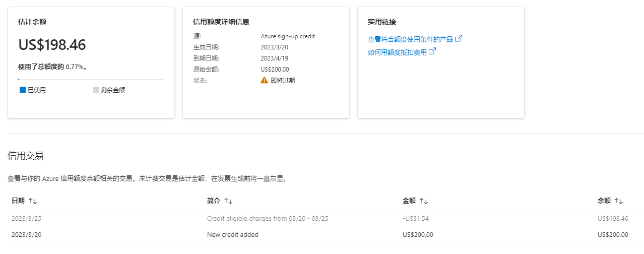Click the Azure sign-up credit source value
This screenshot has height=254, width=644.
coord(288,36)
